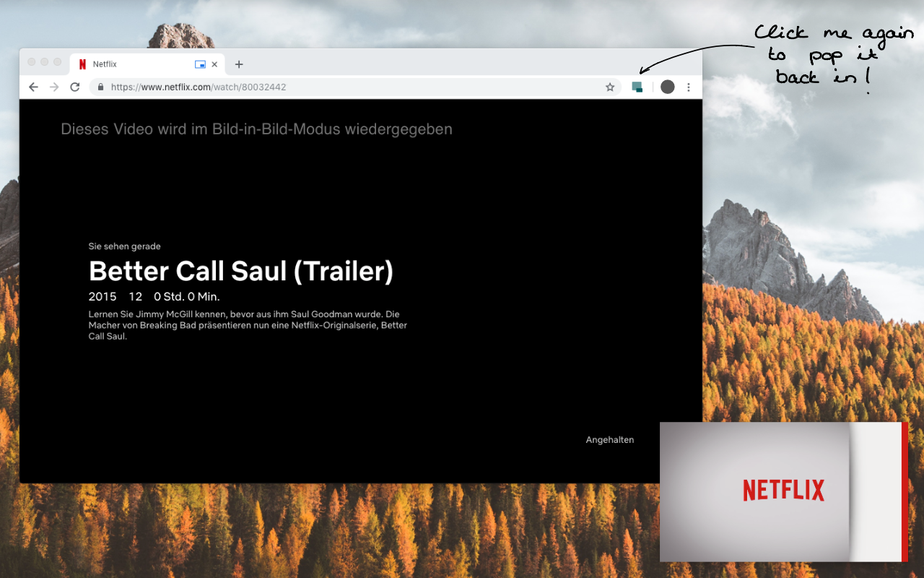Click the padlock site info icon
The height and width of the screenshot is (578, 924).
point(100,87)
